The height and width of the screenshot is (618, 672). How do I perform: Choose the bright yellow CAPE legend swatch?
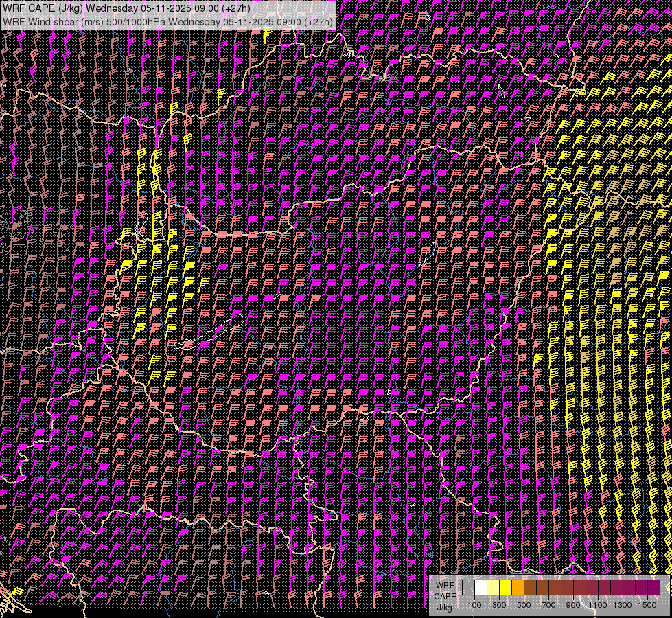pos(506,588)
